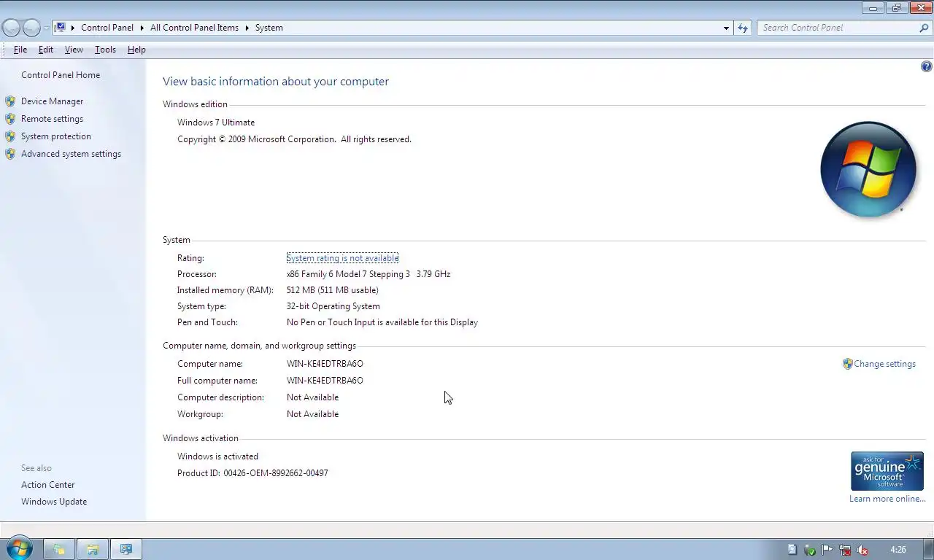Open the Tools menu
This screenshot has width=934, height=560.
coord(105,50)
